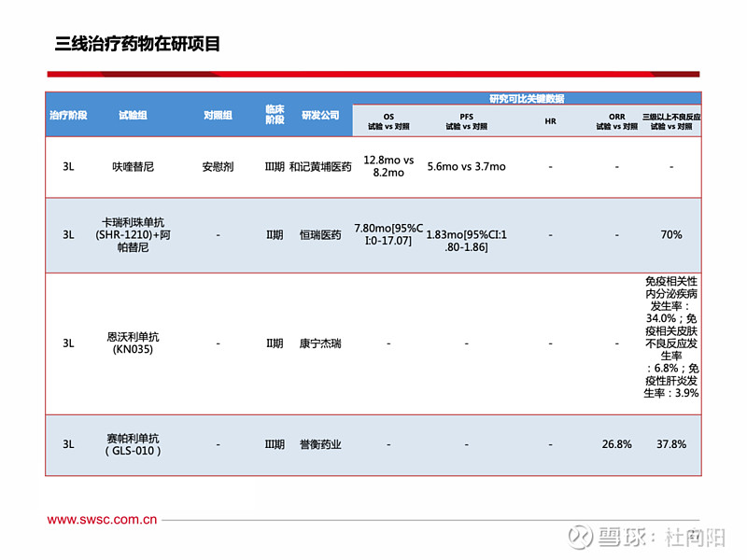Viewport: 747px width, 560px height.
Task: Select the slide title 三线治疗药物在研项目
Action: pos(137,44)
